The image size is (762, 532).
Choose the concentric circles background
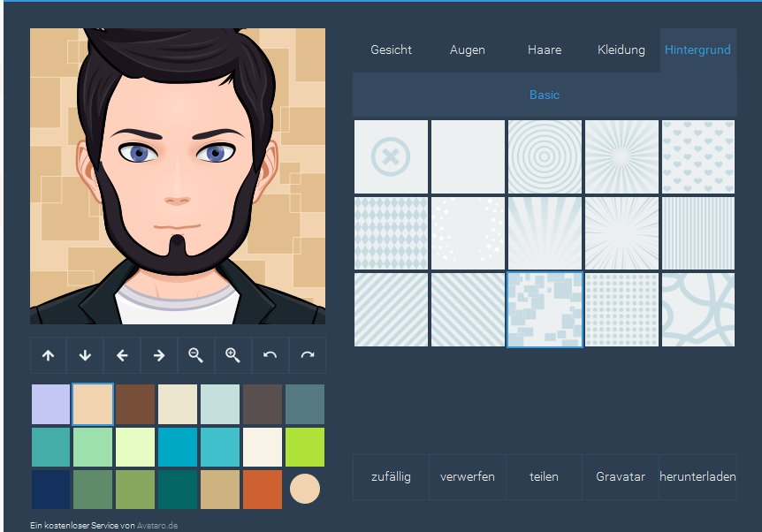(545, 156)
